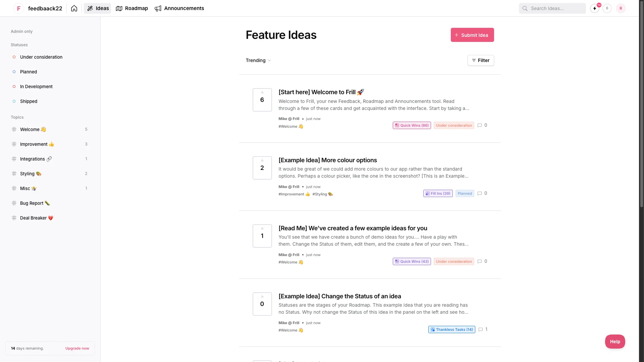Click the home icon in the top navbar
The image size is (644, 362).
[74, 8]
